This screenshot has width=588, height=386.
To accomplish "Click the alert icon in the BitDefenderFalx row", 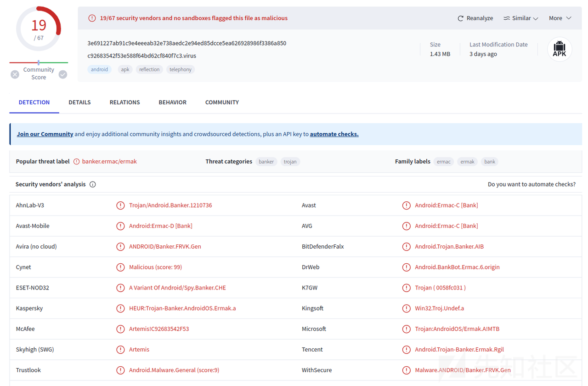I will pos(406,247).
